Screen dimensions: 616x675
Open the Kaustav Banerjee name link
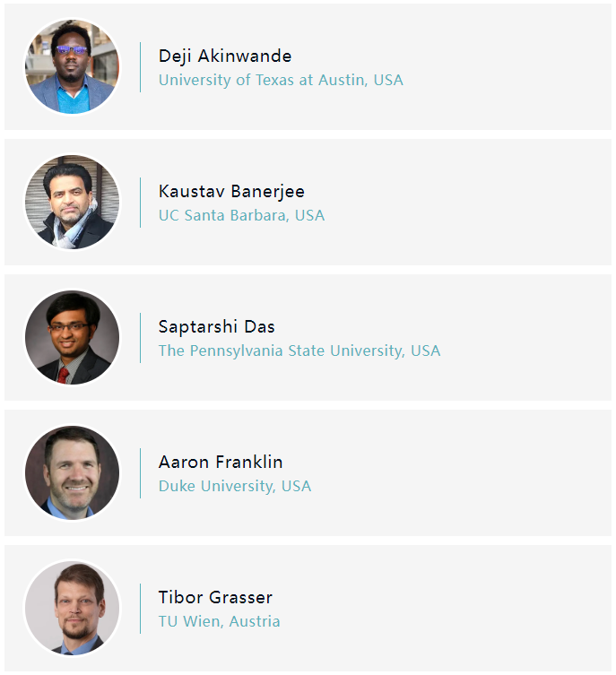click(231, 191)
